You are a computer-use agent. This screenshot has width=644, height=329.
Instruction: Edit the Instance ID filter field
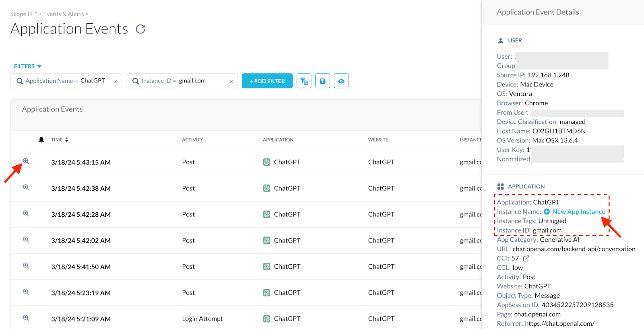(182, 81)
